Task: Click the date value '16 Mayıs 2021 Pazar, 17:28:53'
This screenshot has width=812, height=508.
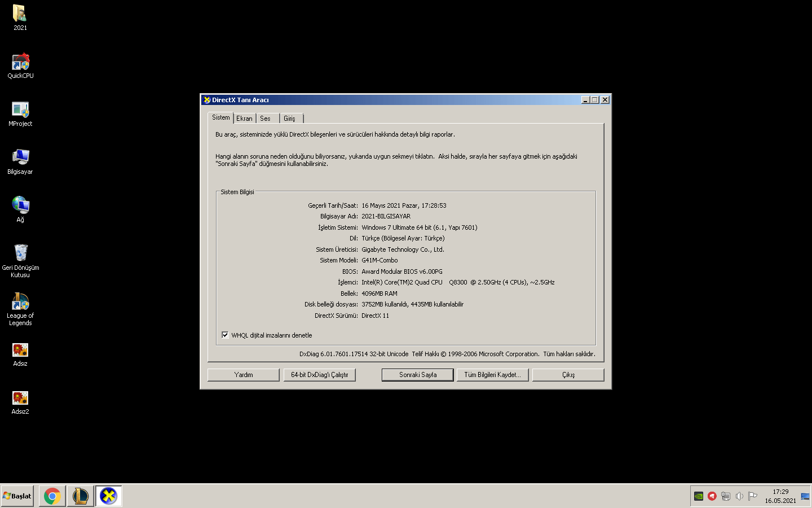Action: (404, 205)
